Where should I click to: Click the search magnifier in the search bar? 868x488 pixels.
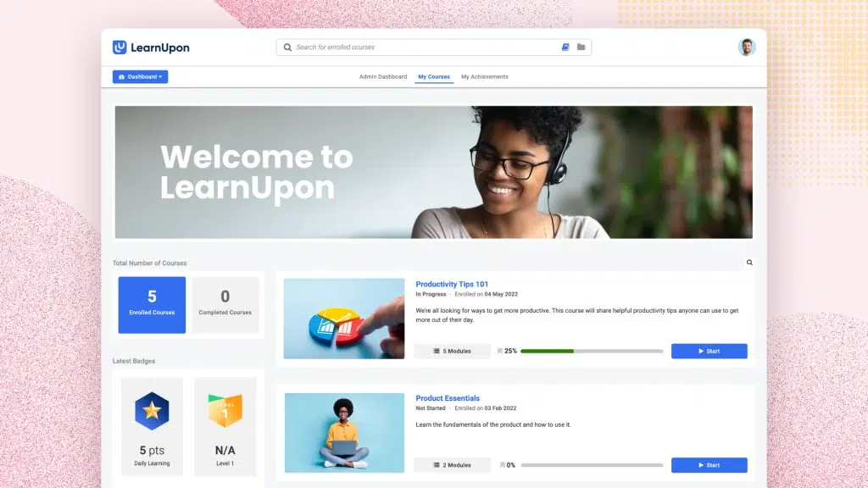pyautogui.click(x=287, y=47)
